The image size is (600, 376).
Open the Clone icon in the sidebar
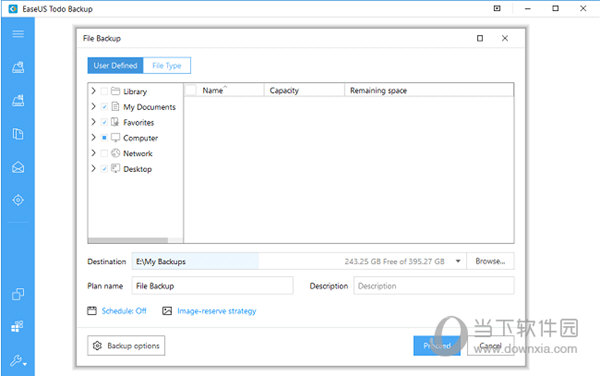point(18,294)
